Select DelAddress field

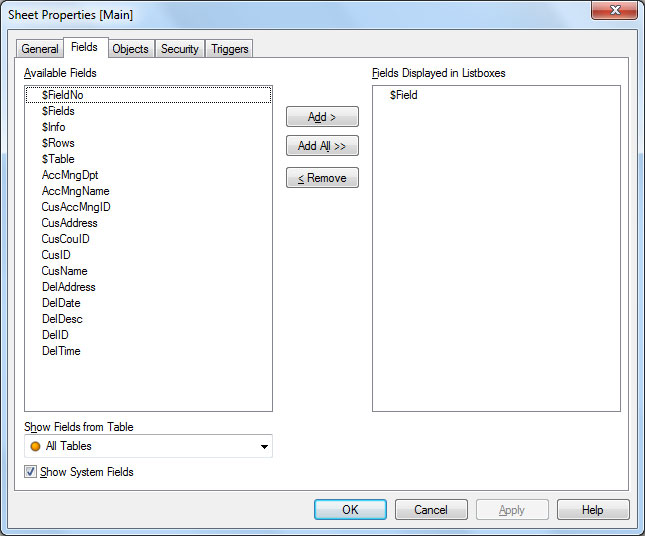pyautogui.click(x=148, y=287)
